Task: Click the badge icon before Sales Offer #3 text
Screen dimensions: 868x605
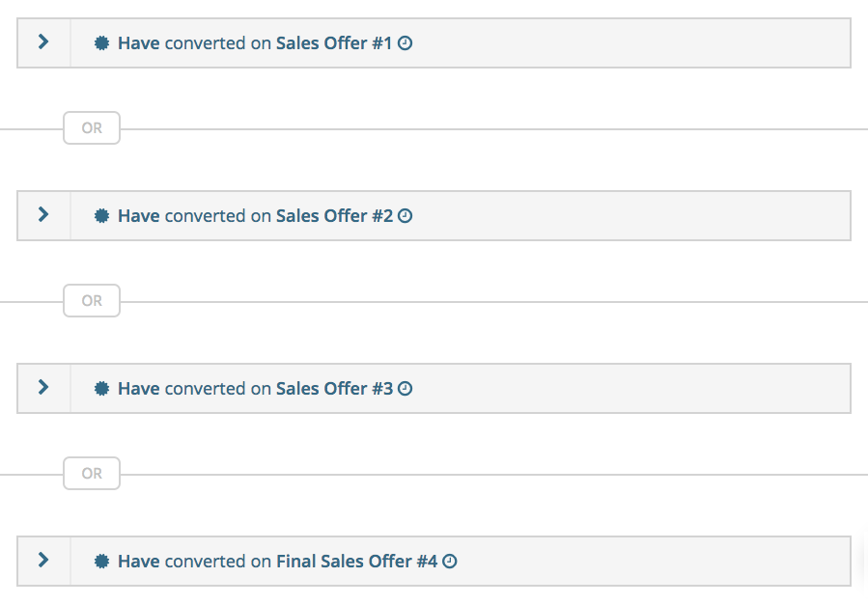Action: tap(101, 388)
